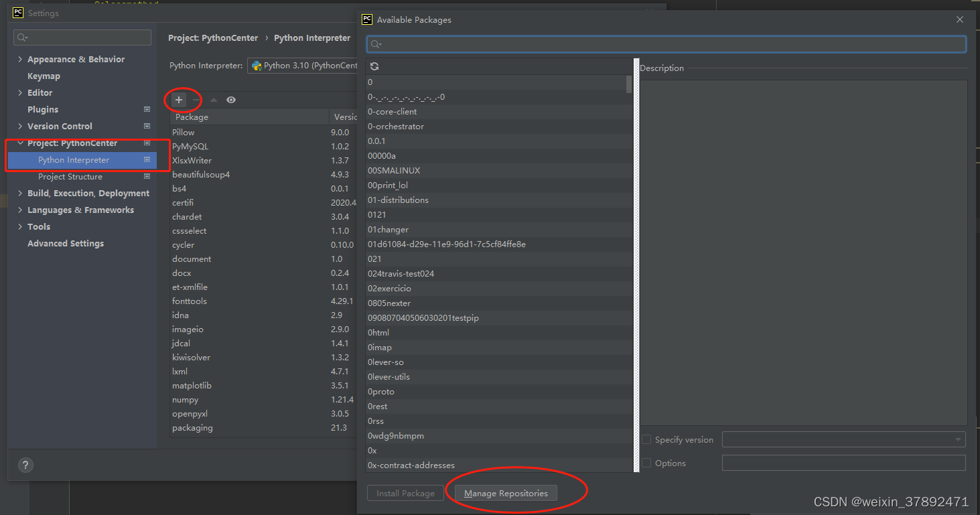Click the Available Packages search field
Viewport: 980px width, 515px height.
click(667, 44)
